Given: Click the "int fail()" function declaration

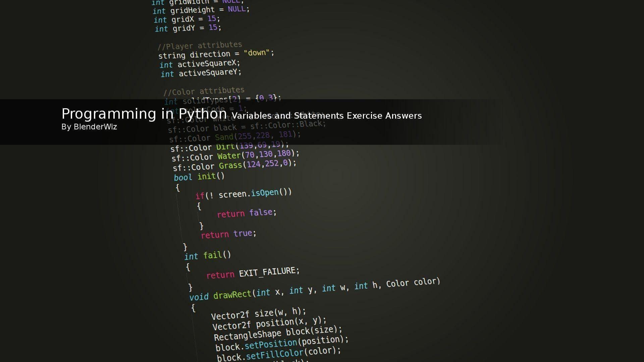Looking at the screenshot, I should [x=208, y=256].
